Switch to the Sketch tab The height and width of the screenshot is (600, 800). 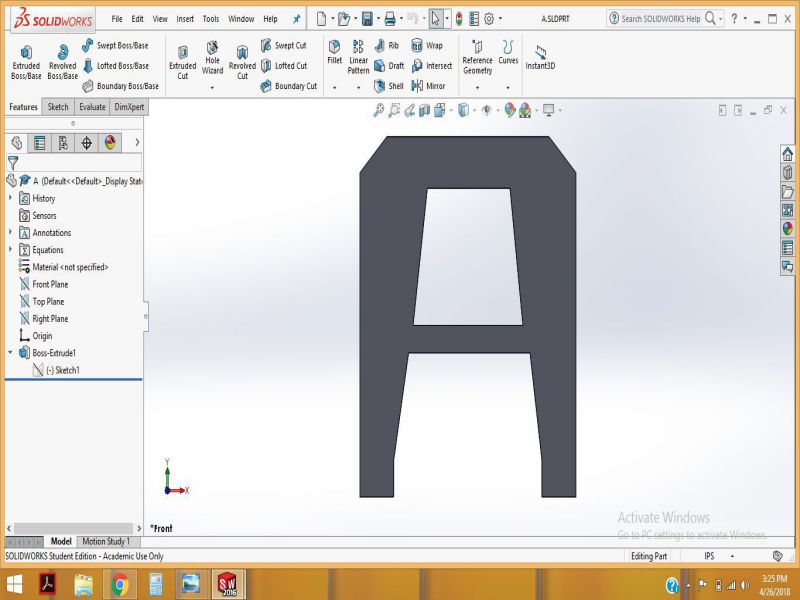[x=58, y=107]
